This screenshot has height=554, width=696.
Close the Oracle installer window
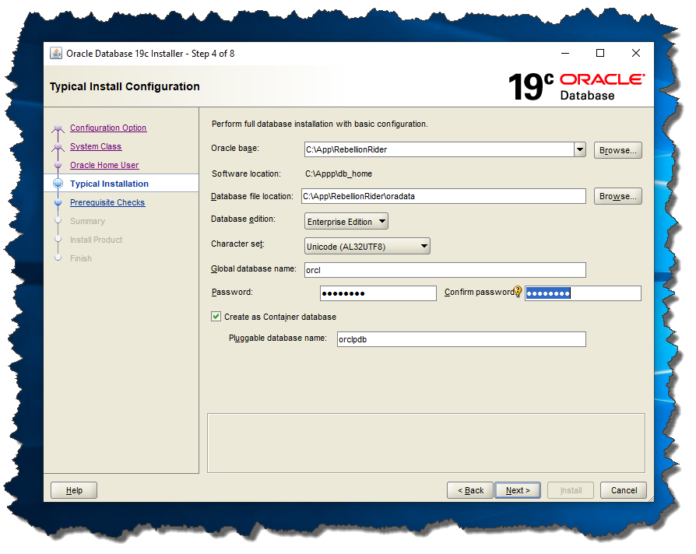[636, 53]
